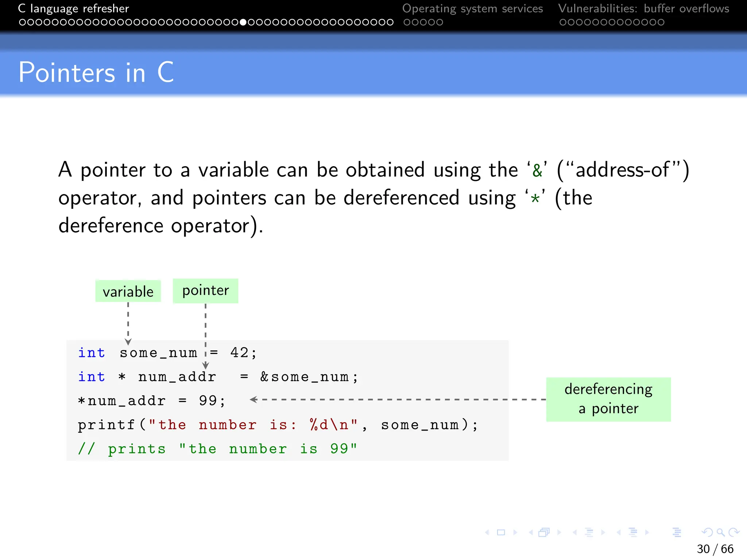Click the go-back curved arrow icon
The height and width of the screenshot is (560, 747).
tap(707, 533)
